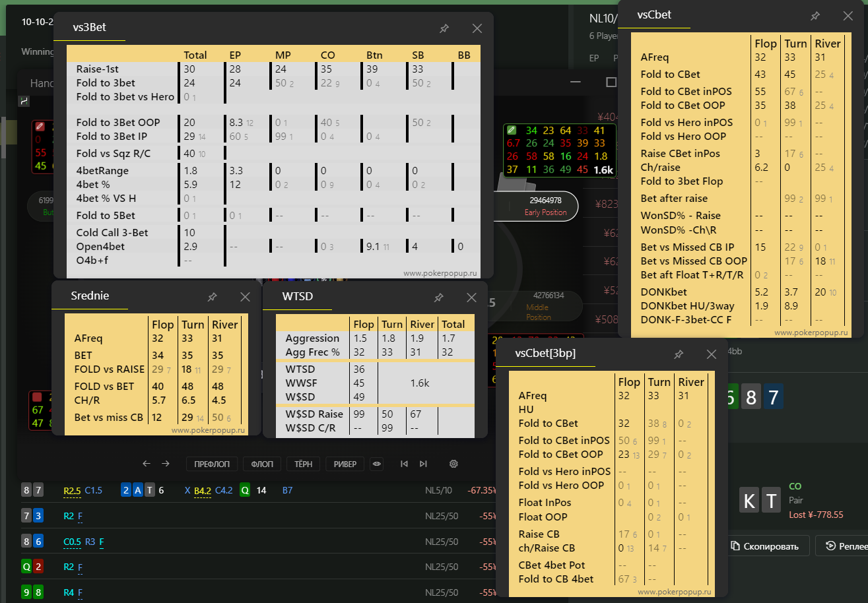Select the vsCbet tab title
The image size is (868, 603).
pyautogui.click(x=654, y=15)
